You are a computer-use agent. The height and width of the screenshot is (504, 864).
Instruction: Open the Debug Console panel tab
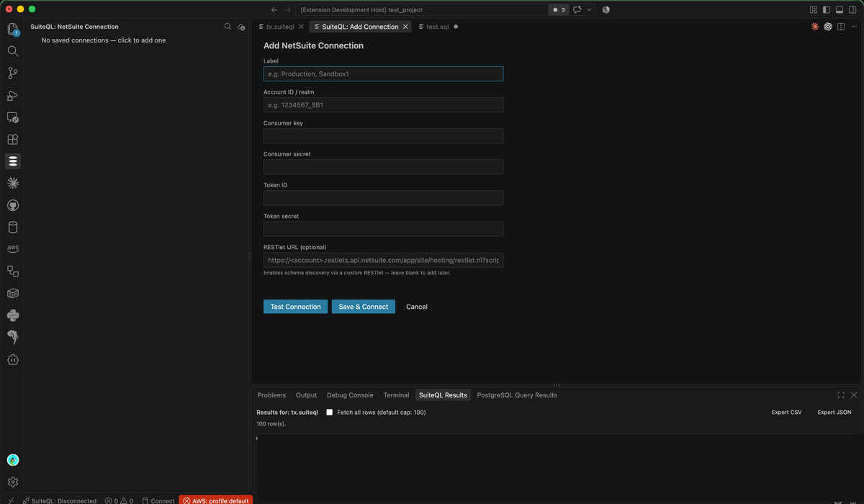(350, 395)
